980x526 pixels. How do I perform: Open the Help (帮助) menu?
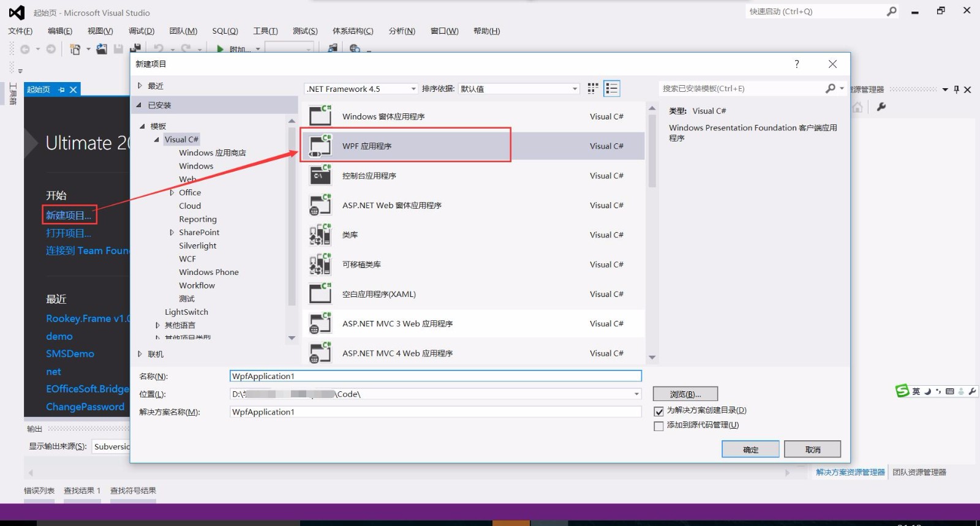(x=487, y=31)
